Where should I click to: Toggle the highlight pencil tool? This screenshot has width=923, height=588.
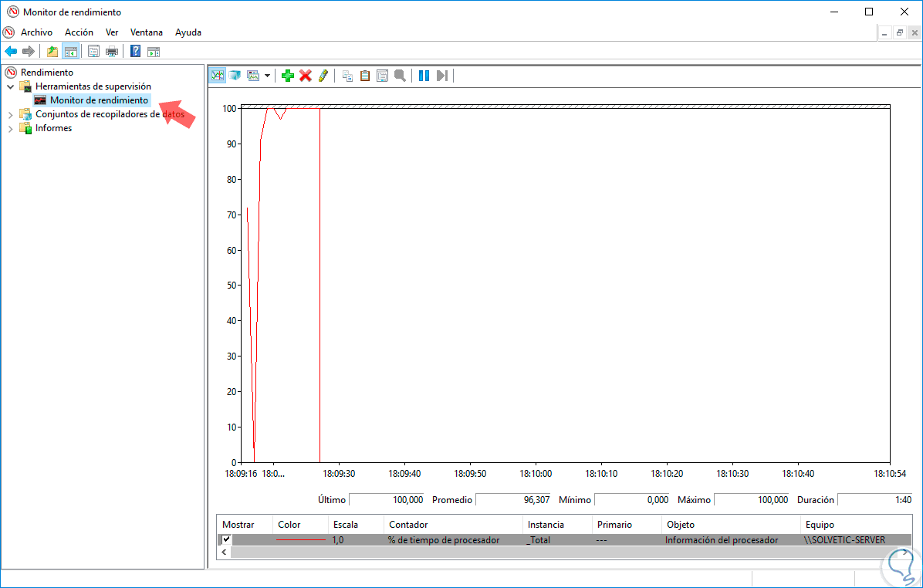click(x=323, y=76)
